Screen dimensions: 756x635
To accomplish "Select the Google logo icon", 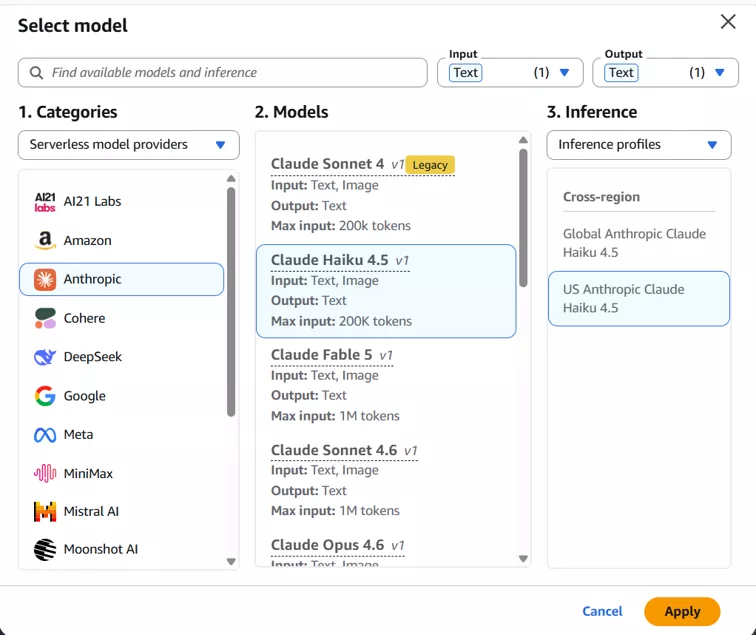I will point(45,396).
